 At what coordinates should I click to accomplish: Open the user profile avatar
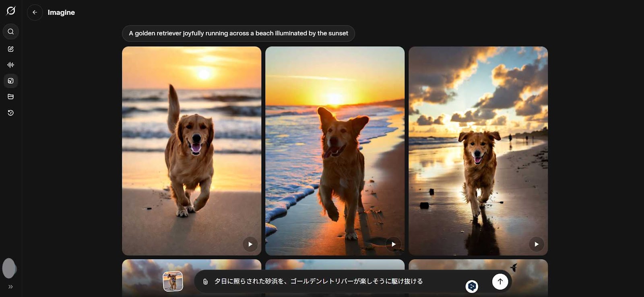click(10, 268)
